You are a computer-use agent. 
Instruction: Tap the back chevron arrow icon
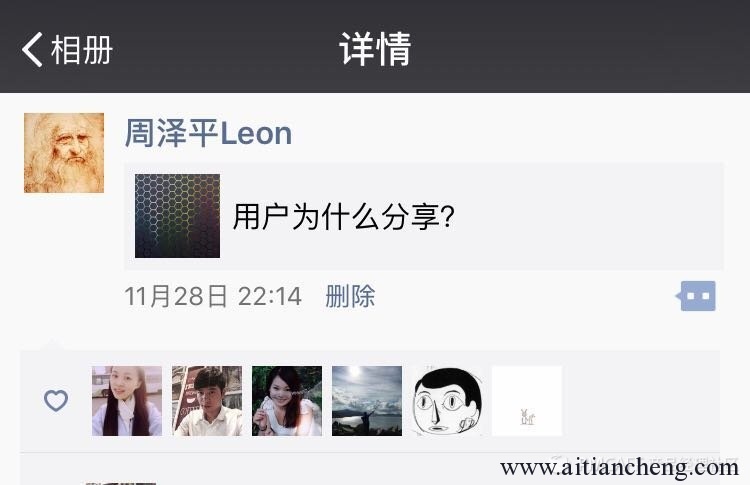[32, 50]
